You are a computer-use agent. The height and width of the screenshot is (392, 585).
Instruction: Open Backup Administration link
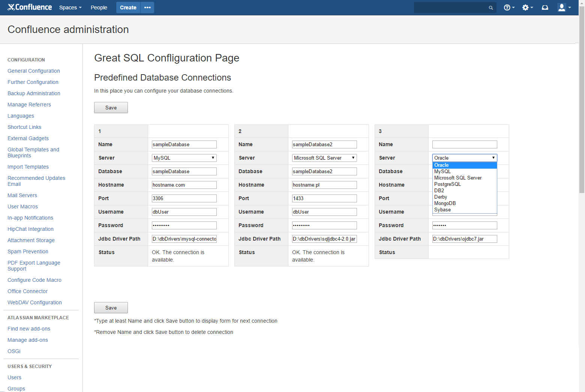click(34, 93)
